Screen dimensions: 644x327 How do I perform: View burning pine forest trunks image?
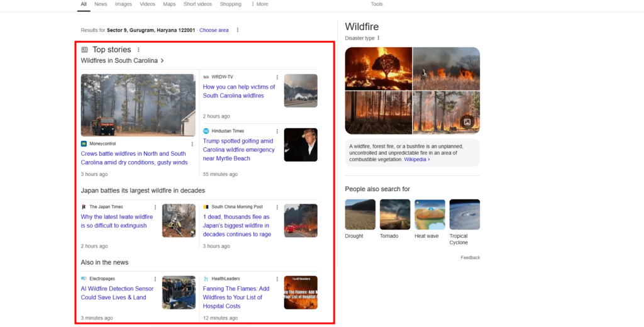click(x=378, y=113)
